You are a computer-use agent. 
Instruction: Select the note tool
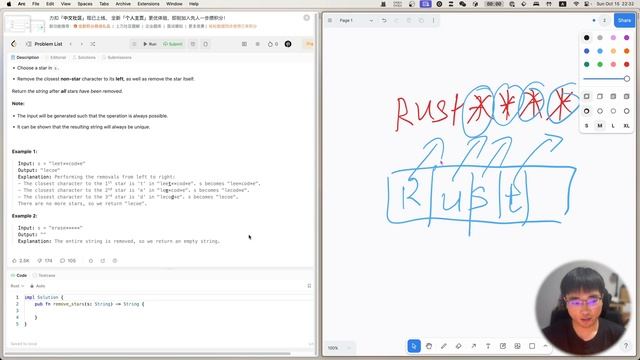[x=503, y=346]
